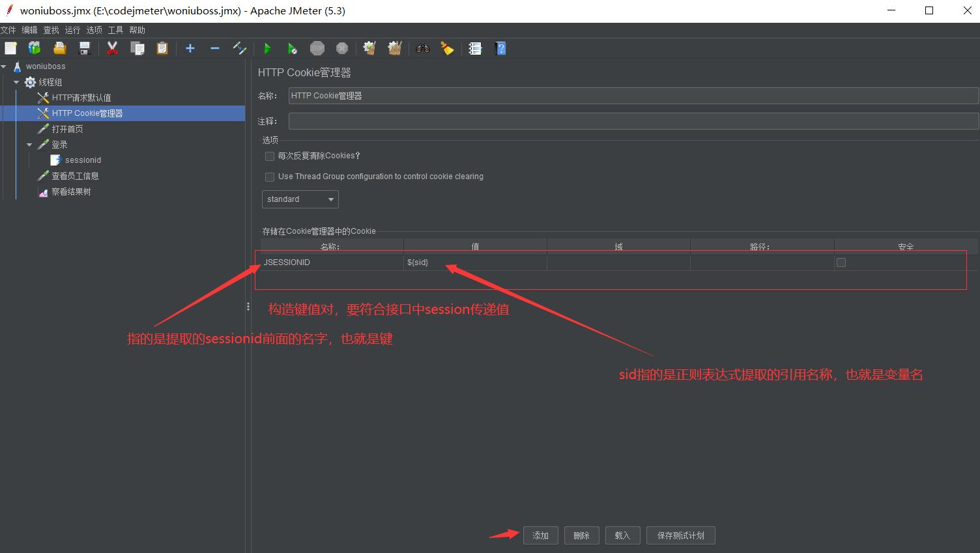Viewport: 980px width, 553px height.
Task: Toggle 每次反复清除Cookies checkbox
Action: point(270,156)
